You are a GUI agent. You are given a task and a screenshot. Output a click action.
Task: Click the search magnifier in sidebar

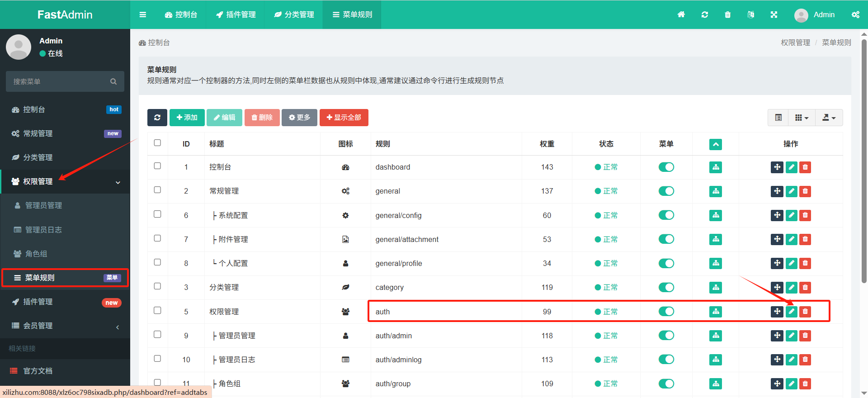pos(113,81)
